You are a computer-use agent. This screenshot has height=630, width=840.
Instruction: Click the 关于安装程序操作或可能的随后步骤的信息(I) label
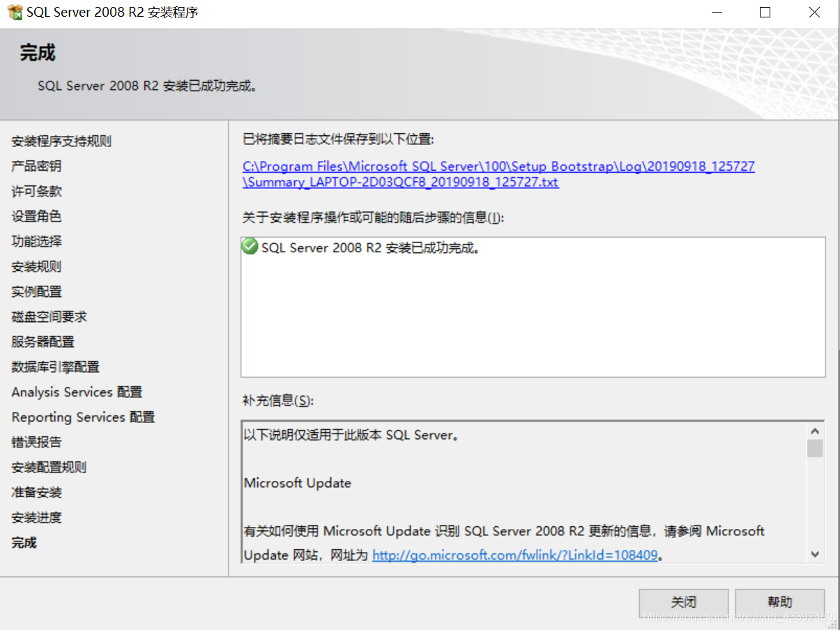point(373,217)
